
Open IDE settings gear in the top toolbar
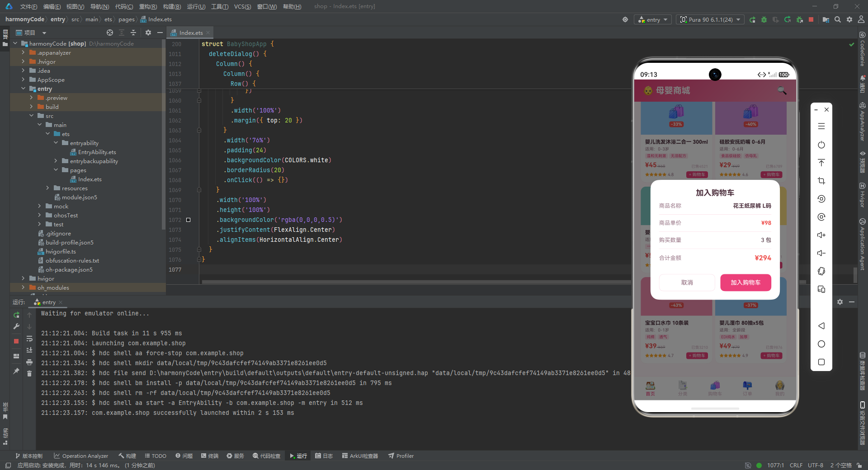pos(849,20)
